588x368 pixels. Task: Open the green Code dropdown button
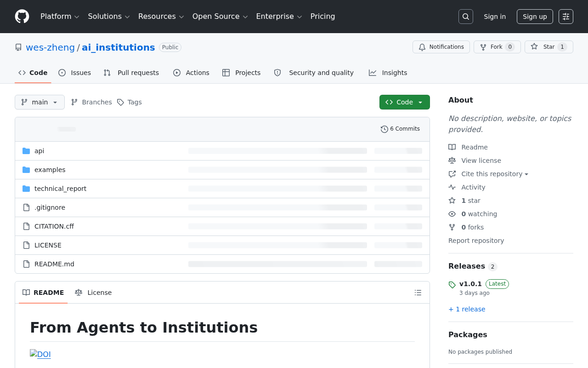click(405, 102)
